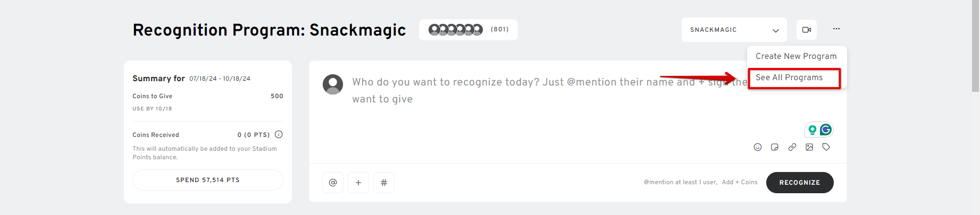This screenshot has height=215, width=980.
Task: Click the @ mention button
Action: pyautogui.click(x=333, y=183)
